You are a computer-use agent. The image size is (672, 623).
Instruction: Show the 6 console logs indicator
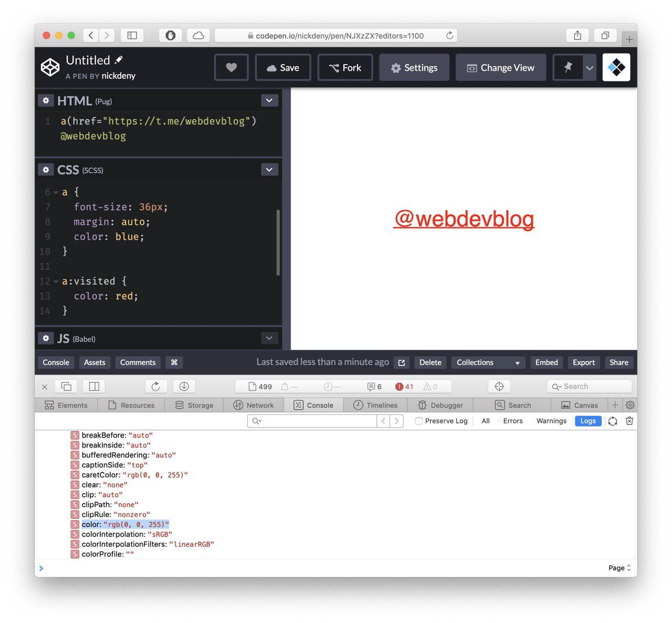(x=374, y=387)
